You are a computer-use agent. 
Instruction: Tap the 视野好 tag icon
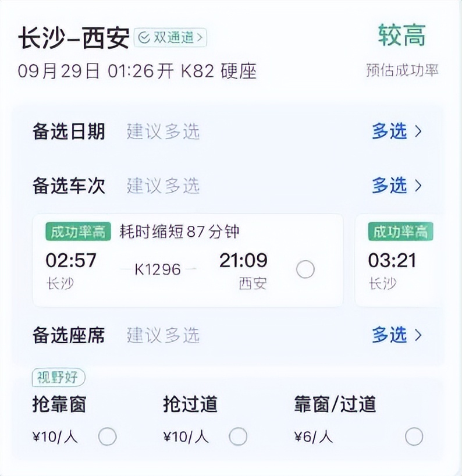click(x=58, y=378)
